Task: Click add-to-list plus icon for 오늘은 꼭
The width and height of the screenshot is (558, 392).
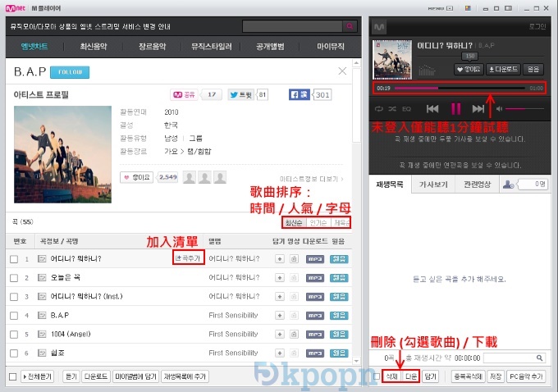Action: pos(280,278)
